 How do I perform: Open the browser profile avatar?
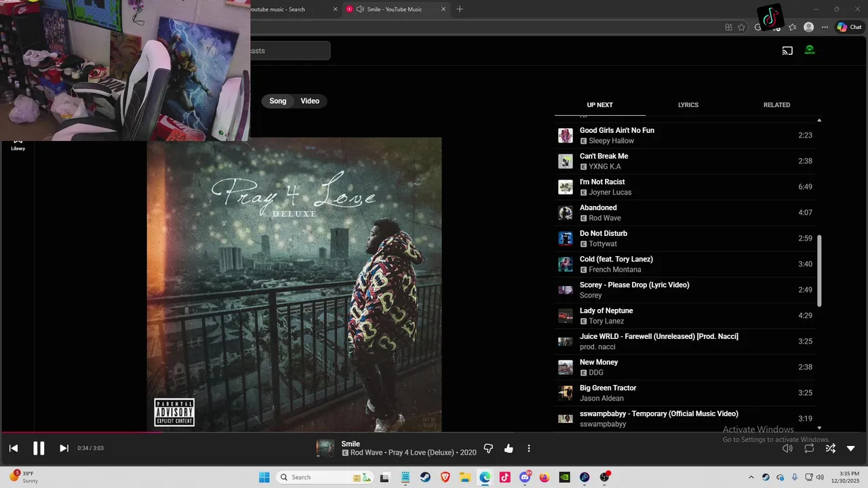click(808, 27)
